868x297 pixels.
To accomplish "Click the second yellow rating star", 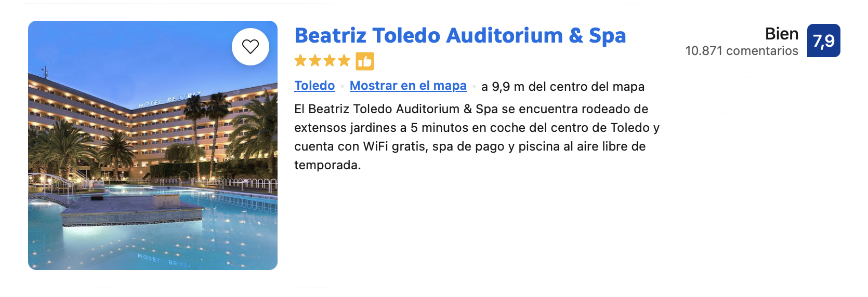I will coord(315,61).
